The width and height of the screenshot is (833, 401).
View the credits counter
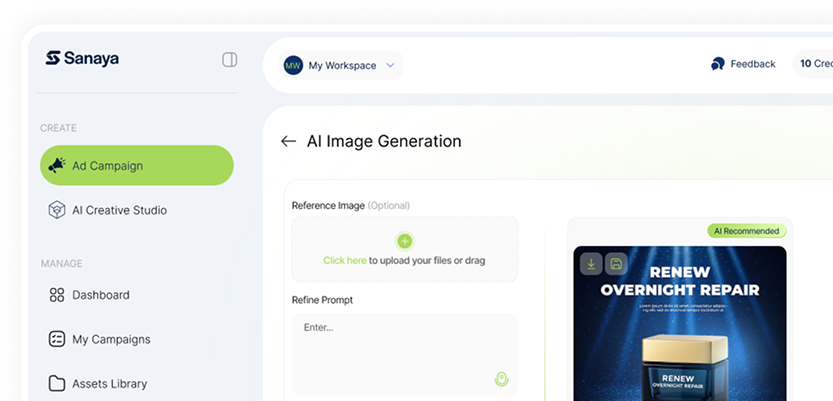click(x=816, y=64)
